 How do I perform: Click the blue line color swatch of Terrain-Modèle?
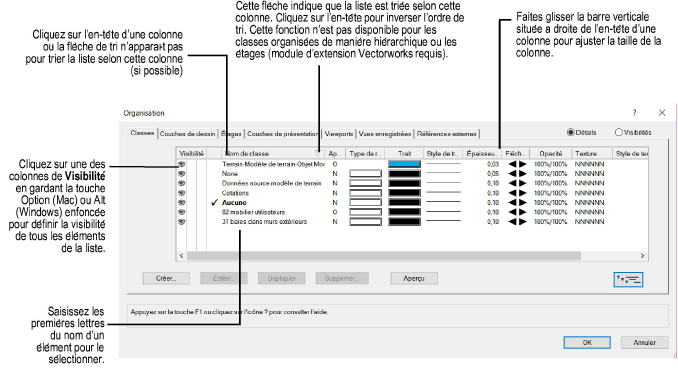tap(404, 164)
